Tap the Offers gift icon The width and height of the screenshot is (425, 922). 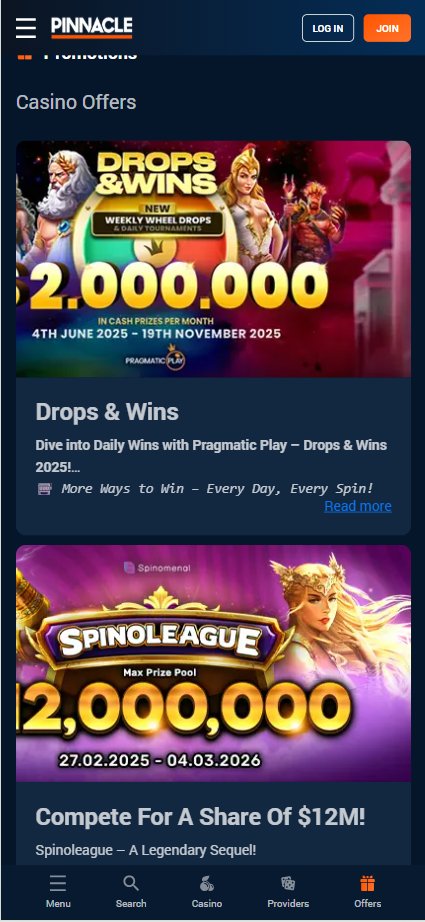click(367, 883)
